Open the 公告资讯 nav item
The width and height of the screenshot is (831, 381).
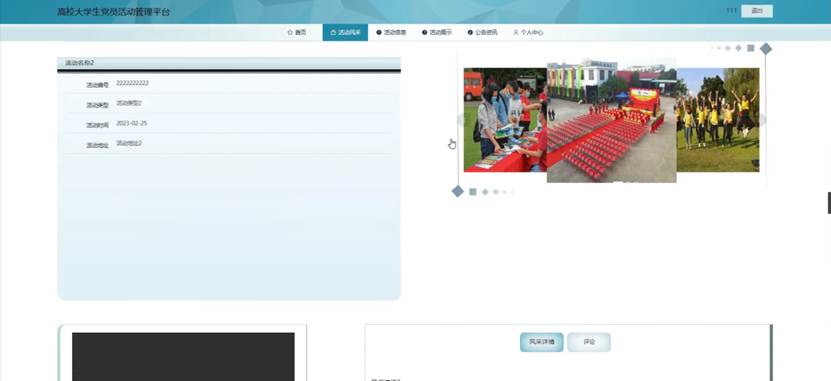coord(482,32)
